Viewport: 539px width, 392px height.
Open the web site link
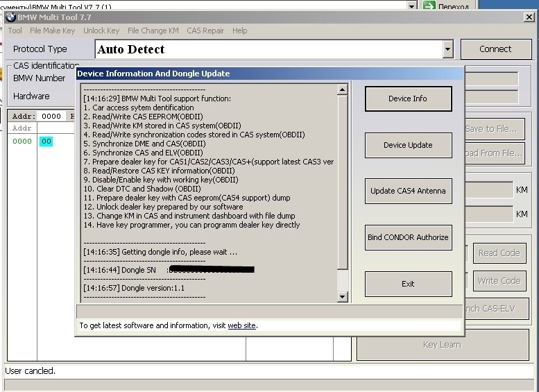(x=241, y=325)
